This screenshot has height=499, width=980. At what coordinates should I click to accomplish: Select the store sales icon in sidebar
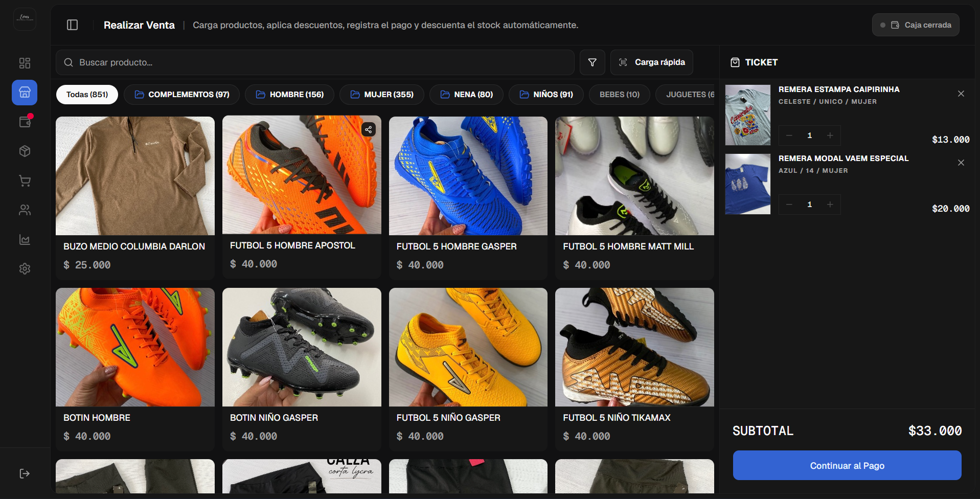coord(25,93)
